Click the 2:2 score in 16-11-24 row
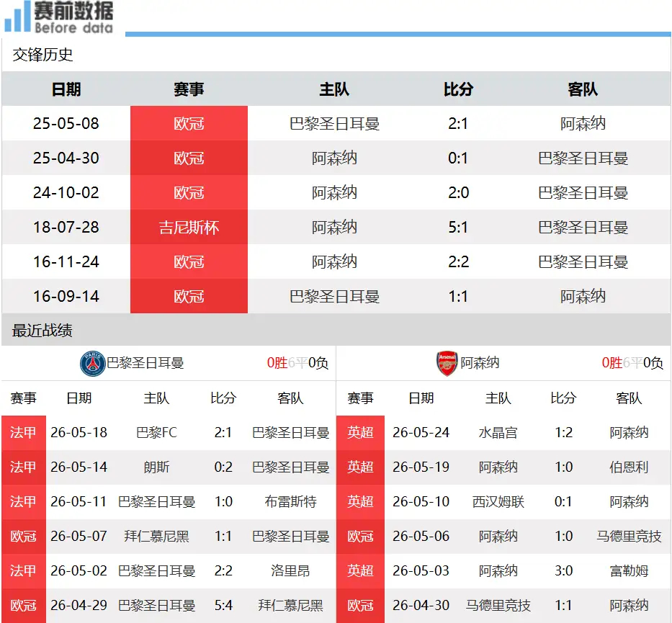Image resolution: width=672 pixels, height=623 pixels. [458, 261]
